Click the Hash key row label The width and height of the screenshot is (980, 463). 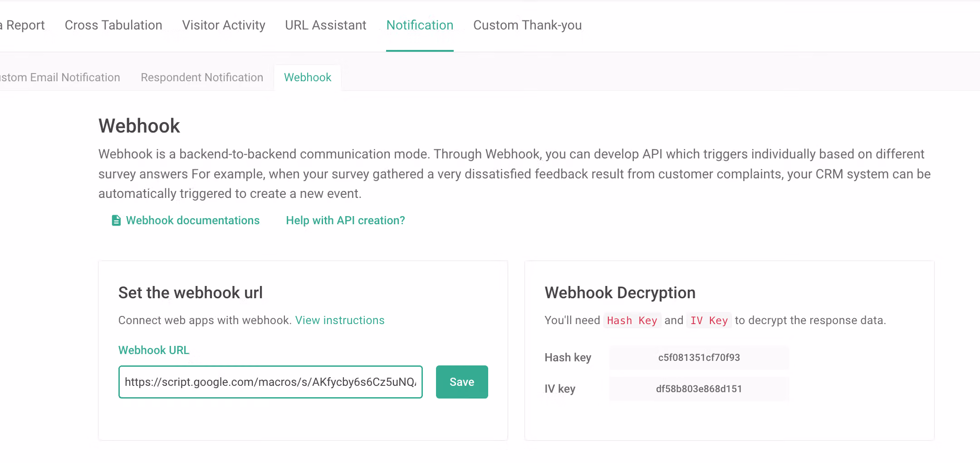pyautogui.click(x=568, y=357)
